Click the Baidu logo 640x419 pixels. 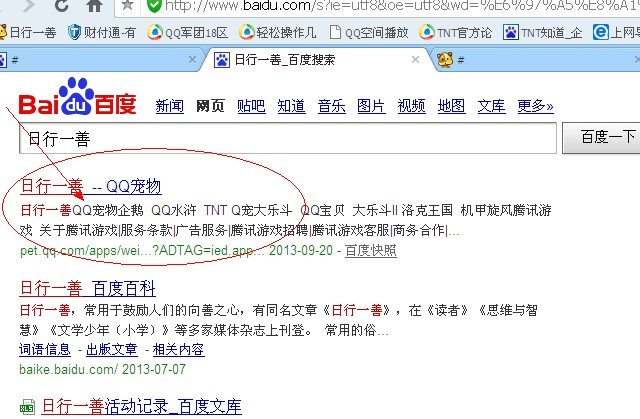[x=77, y=97]
